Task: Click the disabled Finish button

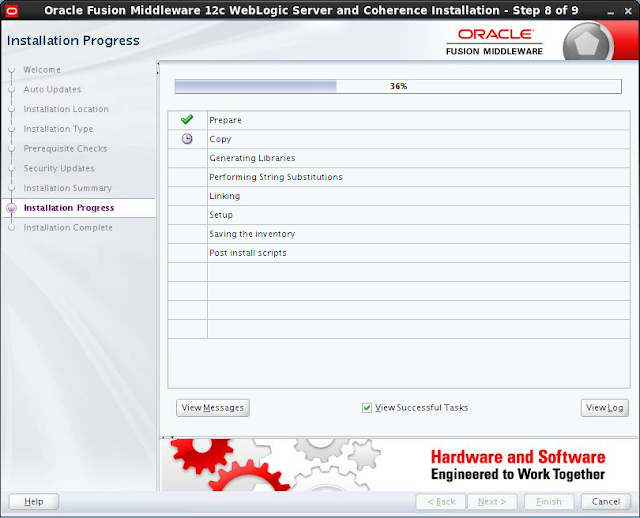Action: coord(549,502)
